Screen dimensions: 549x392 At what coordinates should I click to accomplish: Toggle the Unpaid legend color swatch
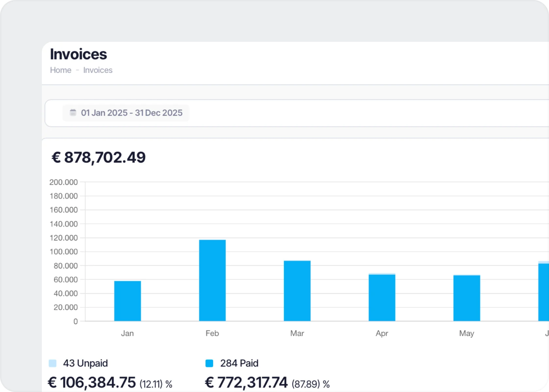(53, 363)
